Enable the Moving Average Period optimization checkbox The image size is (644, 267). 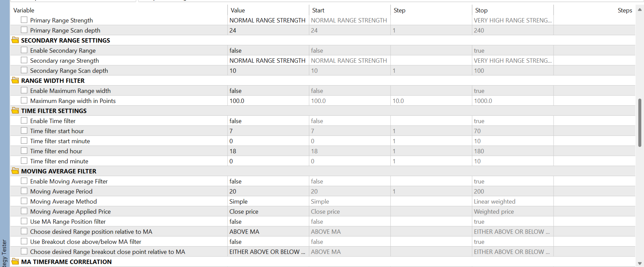click(24, 191)
